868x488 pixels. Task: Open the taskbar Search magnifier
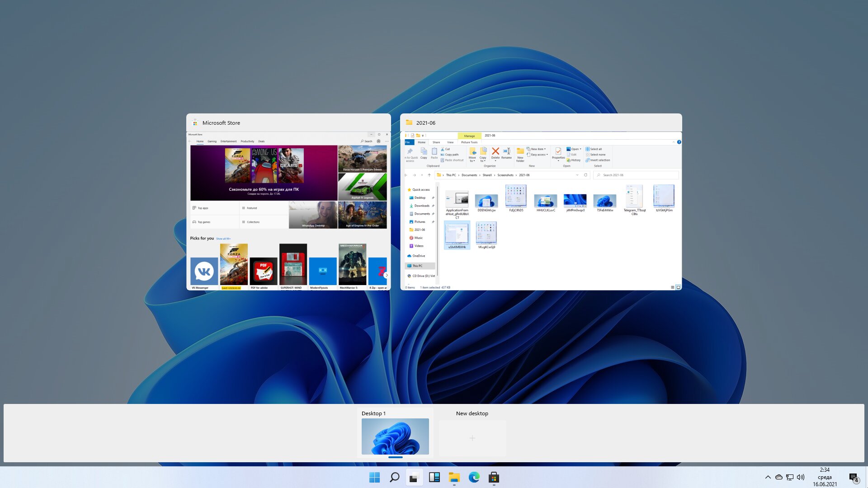[x=394, y=477]
